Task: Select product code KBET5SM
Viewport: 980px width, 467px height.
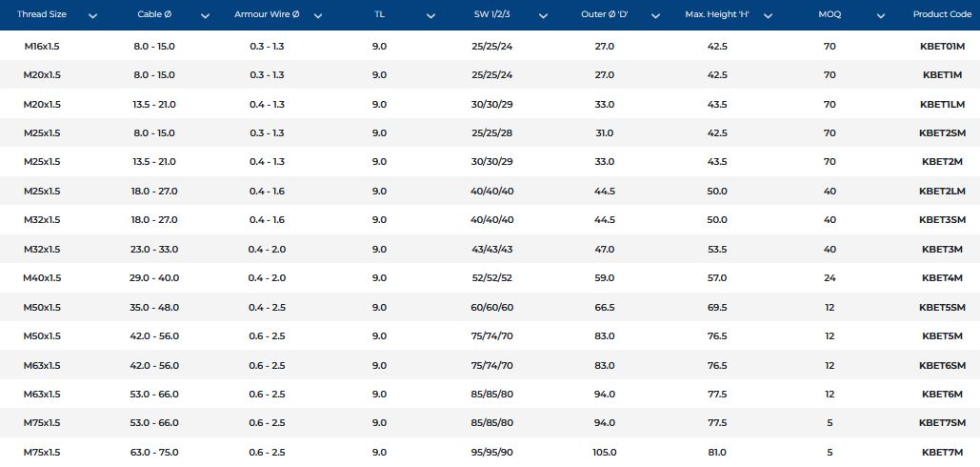Action: point(942,308)
